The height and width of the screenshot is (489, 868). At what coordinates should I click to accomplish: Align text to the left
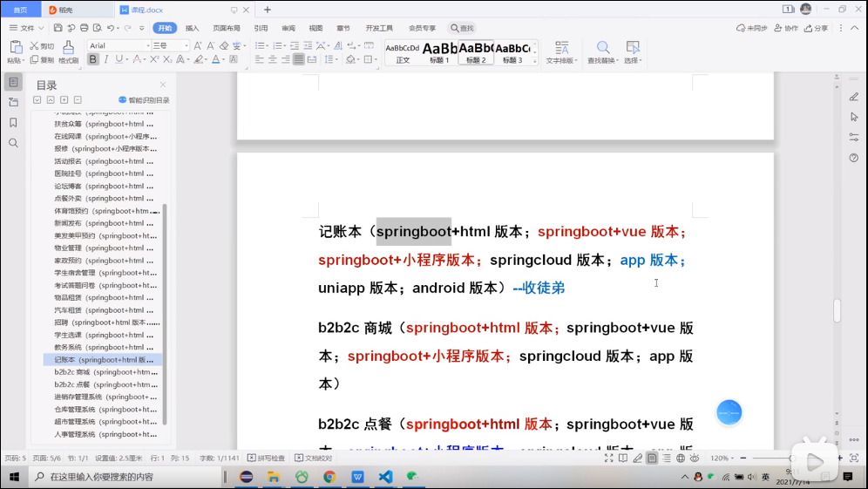[x=259, y=59]
